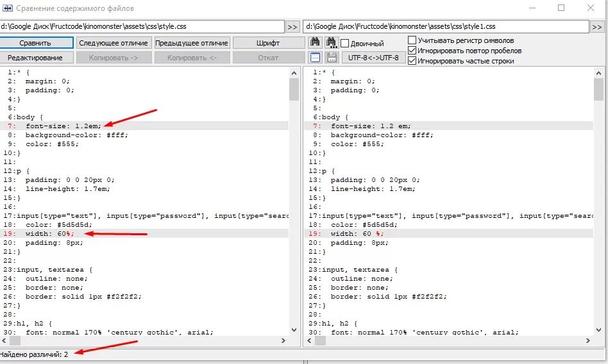Click the Копировать <- button
The image size is (608, 364).
coord(192,58)
